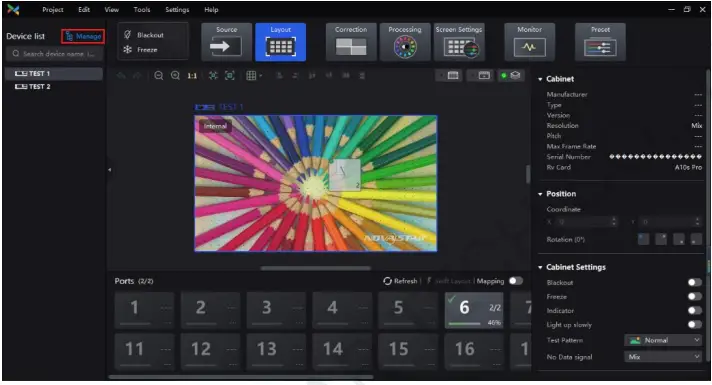
Task: Select device TEST 1
Action: click(54, 74)
